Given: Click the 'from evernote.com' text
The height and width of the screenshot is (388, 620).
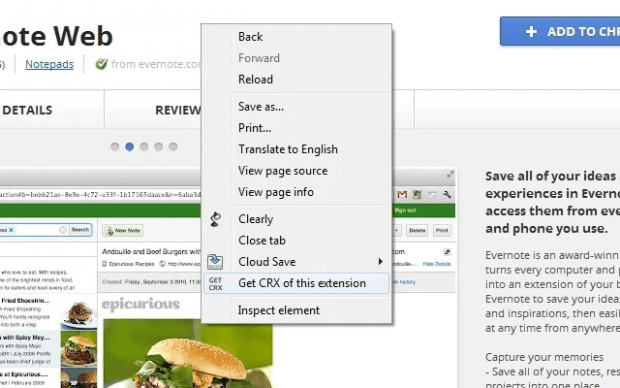Looking at the screenshot, I should [x=156, y=64].
